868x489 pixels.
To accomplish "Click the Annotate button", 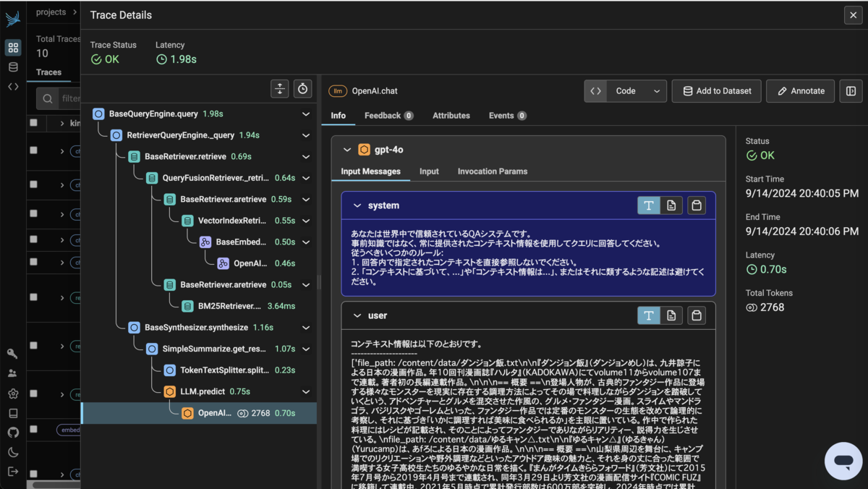I will click(x=801, y=91).
